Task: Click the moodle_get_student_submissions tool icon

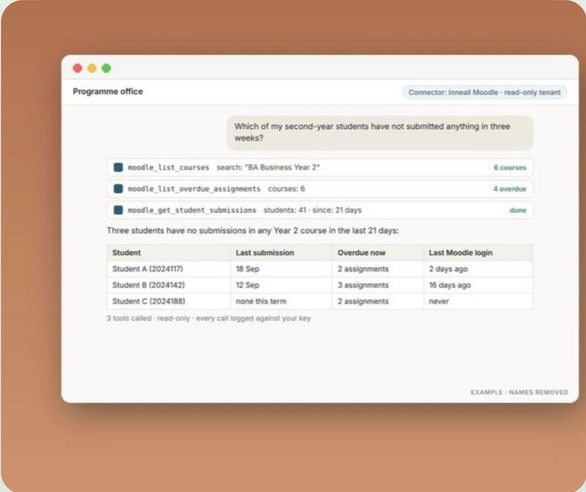Action: pos(118,210)
